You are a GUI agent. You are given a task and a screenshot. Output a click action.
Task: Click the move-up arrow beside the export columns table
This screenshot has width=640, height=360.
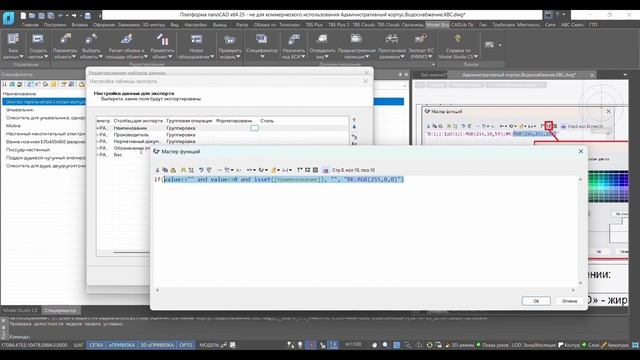coord(354,120)
